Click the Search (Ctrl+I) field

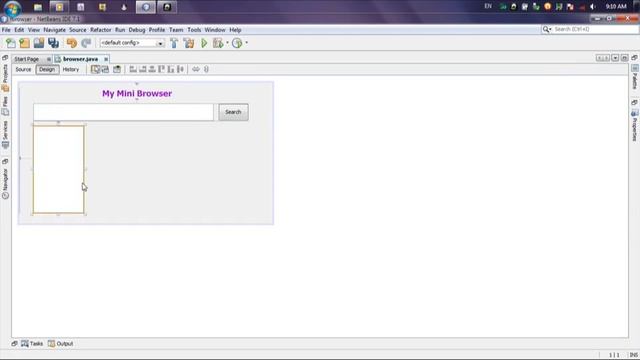pos(594,29)
